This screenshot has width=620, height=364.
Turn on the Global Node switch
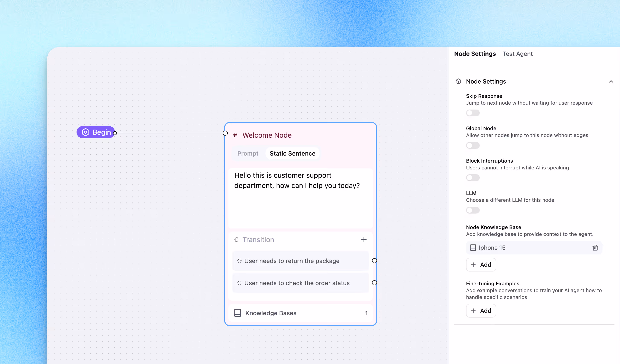pyautogui.click(x=472, y=145)
